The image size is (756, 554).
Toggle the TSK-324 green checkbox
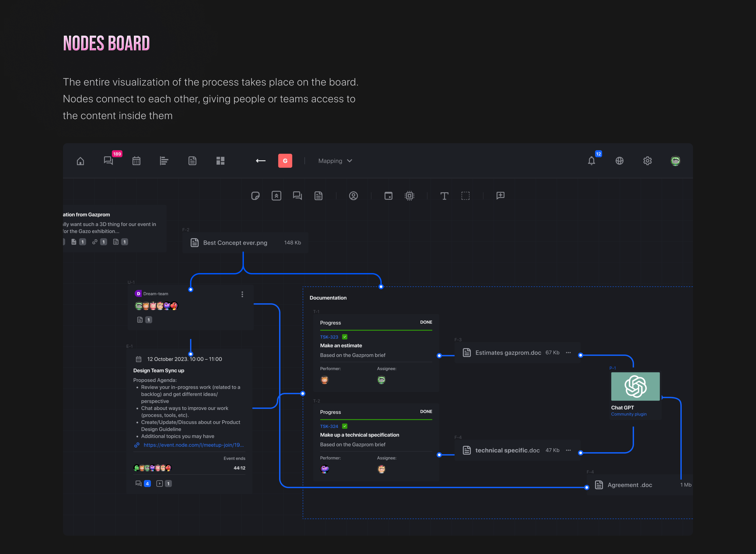(345, 426)
